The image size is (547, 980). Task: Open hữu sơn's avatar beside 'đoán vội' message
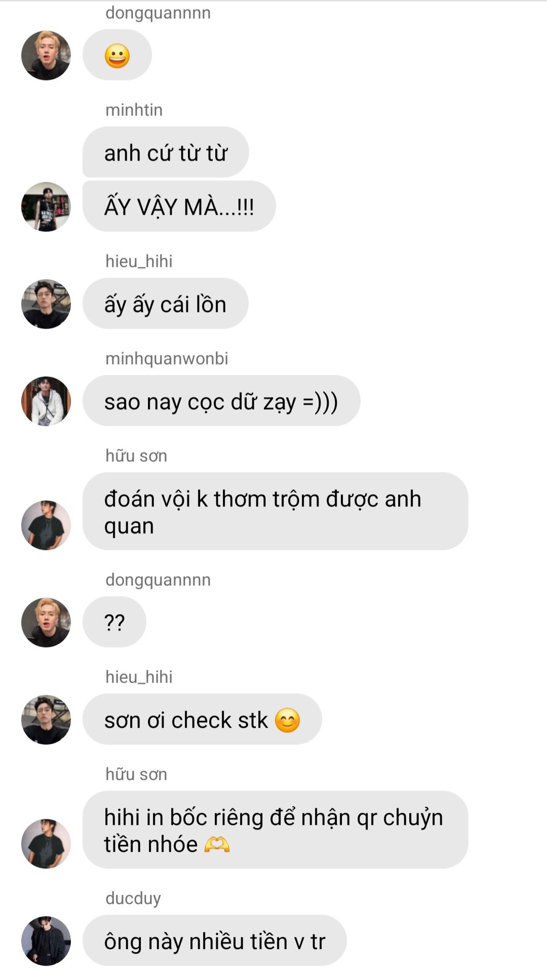tap(46, 525)
